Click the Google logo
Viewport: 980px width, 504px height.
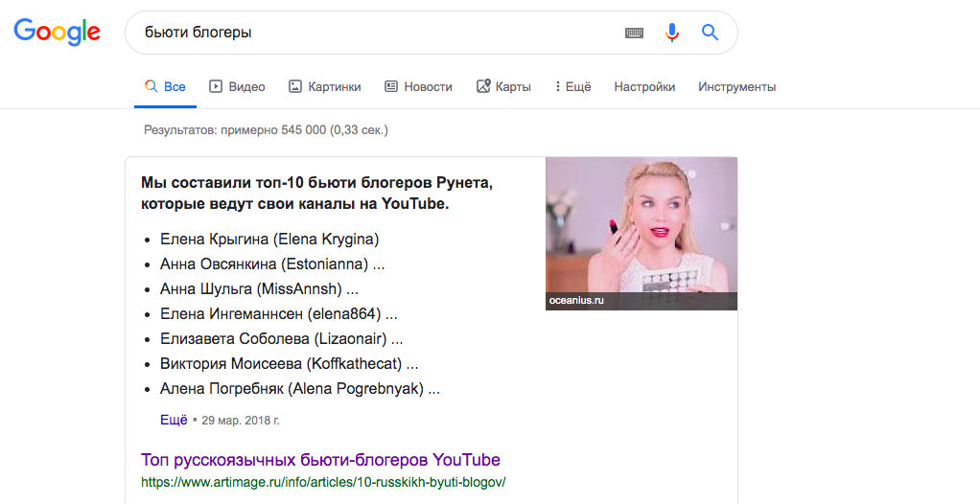click(x=57, y=32)
